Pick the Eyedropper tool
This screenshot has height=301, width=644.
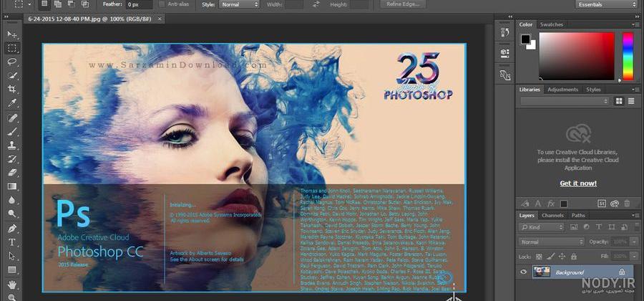click(x=12, y=103)
